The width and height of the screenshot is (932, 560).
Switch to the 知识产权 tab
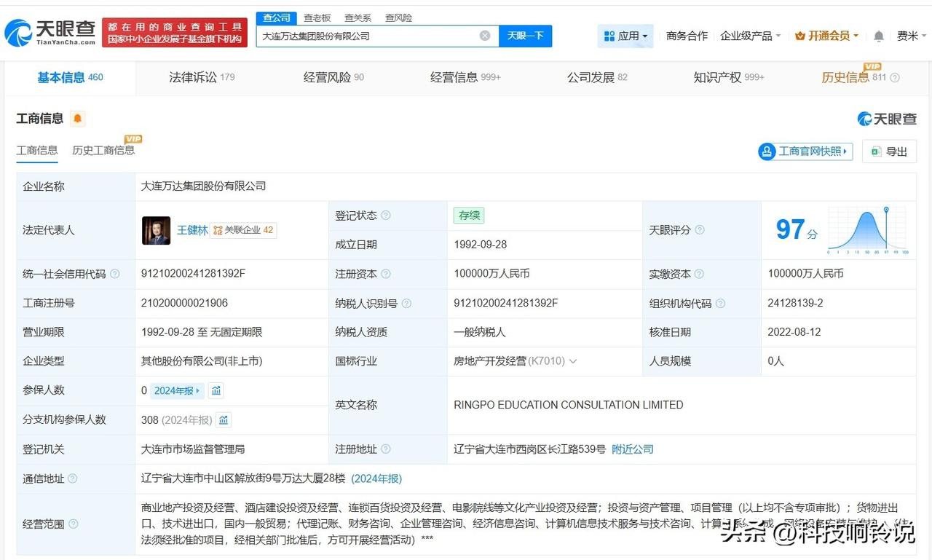[x=729, y=78]
